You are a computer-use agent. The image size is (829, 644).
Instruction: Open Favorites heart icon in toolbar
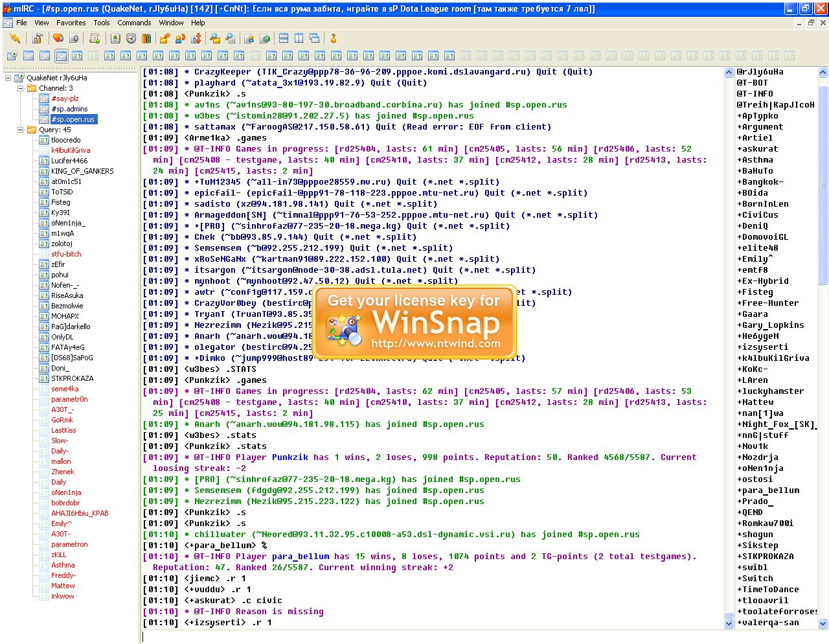pyautogui.click(x=58, y=39)
